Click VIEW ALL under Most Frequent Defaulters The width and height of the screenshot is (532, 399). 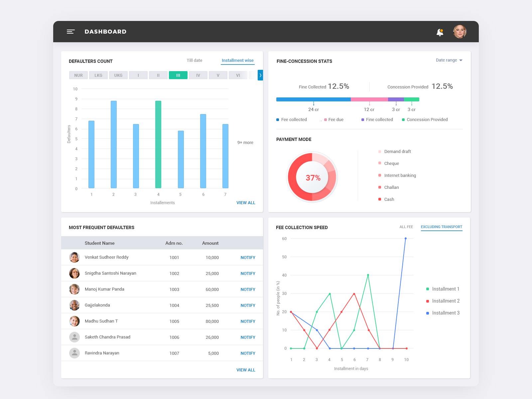pyautogui.click(x=246, y=370)
